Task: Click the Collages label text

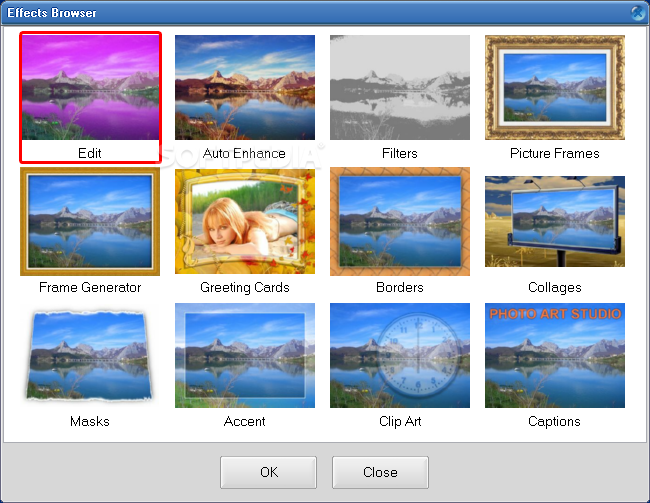Action: pyautogui.click(x=555, y=287)
